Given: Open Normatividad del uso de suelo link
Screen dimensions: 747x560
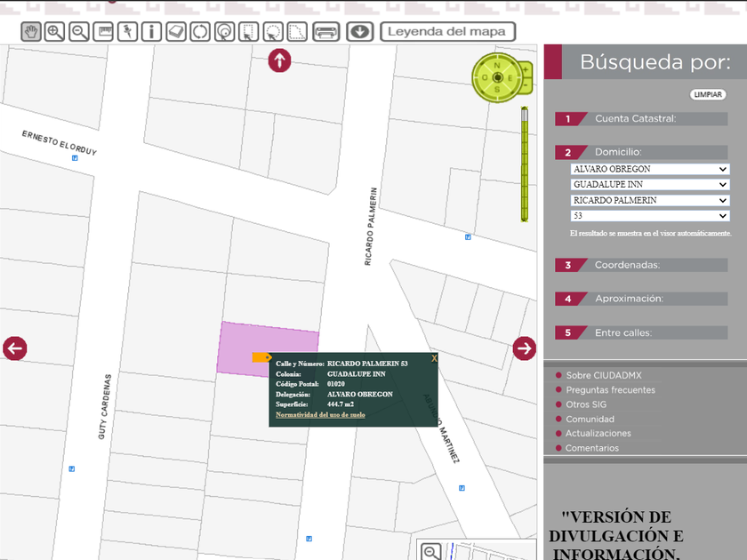Looking at the screenshot, I should [x=320, y=415].
